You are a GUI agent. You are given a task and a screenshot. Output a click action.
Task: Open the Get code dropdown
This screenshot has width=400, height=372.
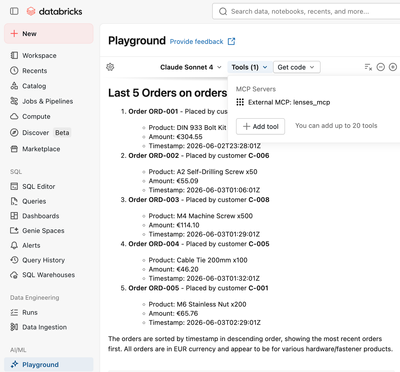click(297, 67)
